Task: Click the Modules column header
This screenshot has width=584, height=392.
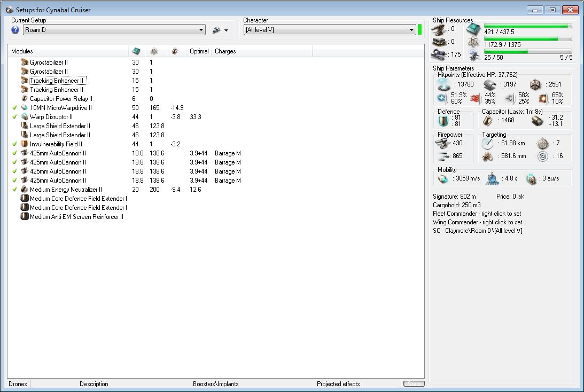Action: [x=68, y=51]
